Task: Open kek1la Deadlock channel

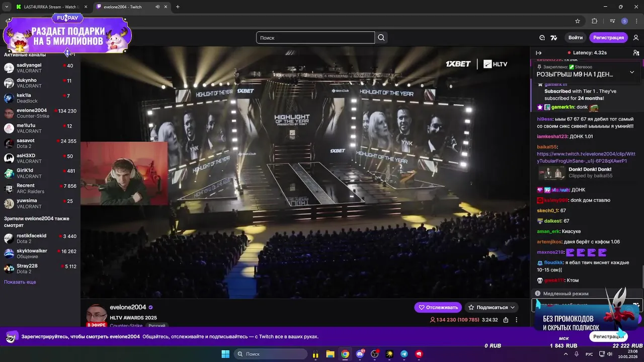Action: [x=40, y=98]
